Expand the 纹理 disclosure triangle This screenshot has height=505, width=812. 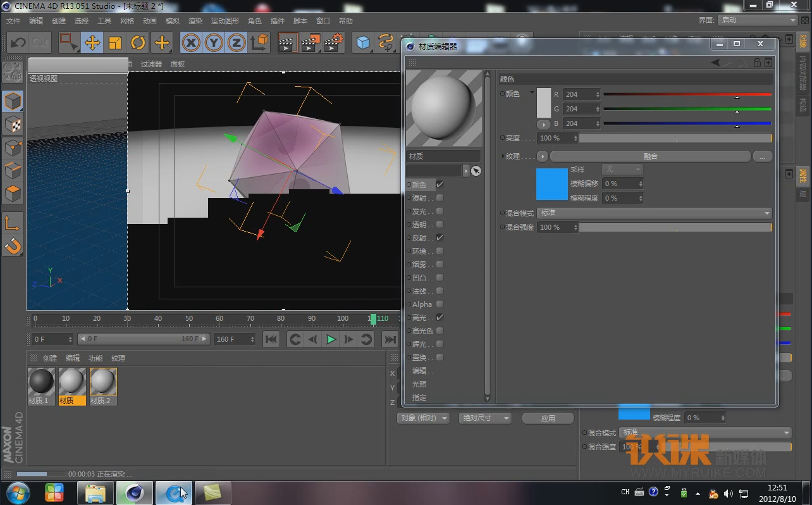pos(503,156)
